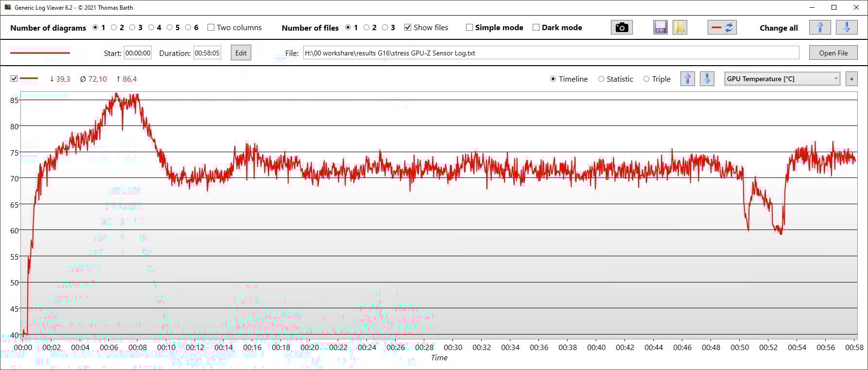Click the Change all label
868x370 pixels.
779,28
